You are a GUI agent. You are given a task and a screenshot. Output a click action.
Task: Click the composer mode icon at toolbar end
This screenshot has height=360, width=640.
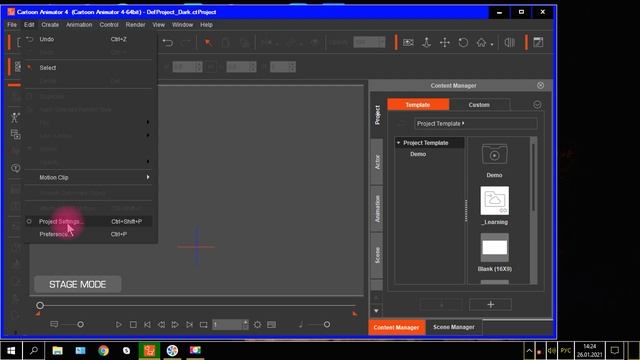[x=538, y=42]
